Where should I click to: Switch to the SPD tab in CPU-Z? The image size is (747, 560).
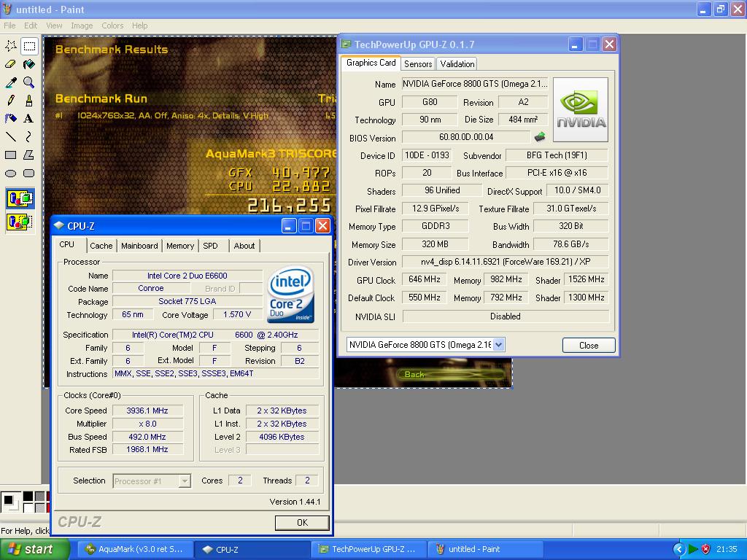pos(210,246)
